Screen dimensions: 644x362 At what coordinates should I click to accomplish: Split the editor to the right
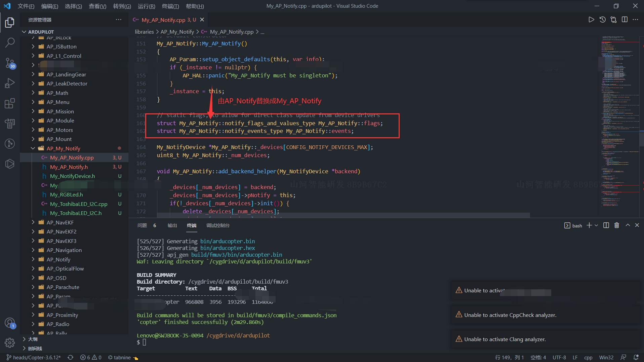point(625,20)
